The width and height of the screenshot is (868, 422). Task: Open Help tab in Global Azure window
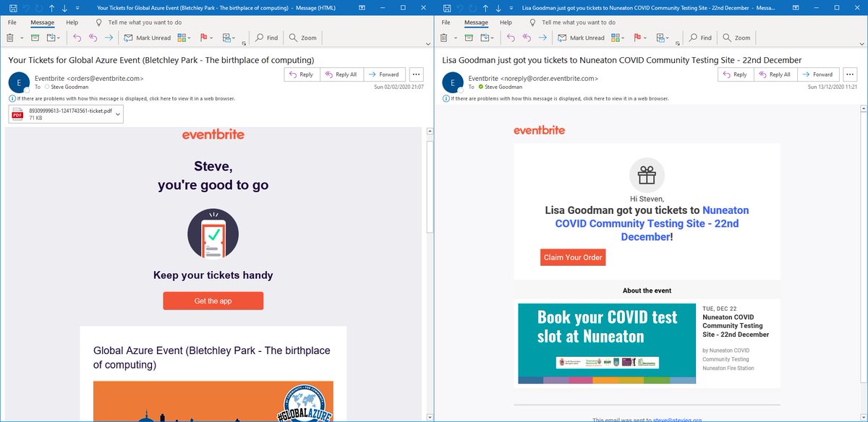[x=72, y=22]
